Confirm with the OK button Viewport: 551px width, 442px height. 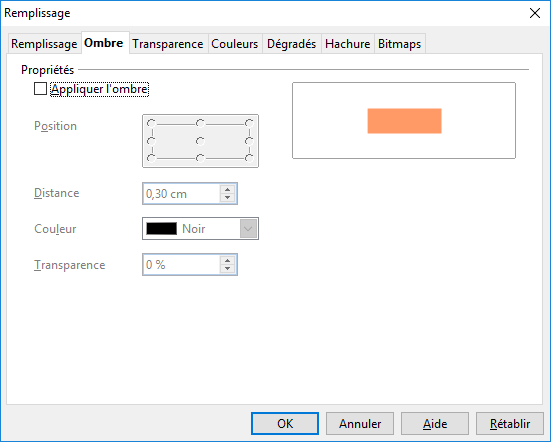point(285,424)
